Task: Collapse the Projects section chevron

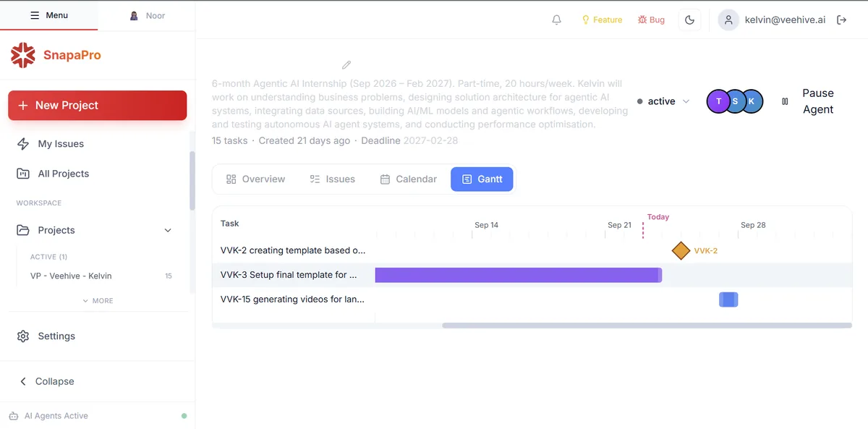Action: 168,230
